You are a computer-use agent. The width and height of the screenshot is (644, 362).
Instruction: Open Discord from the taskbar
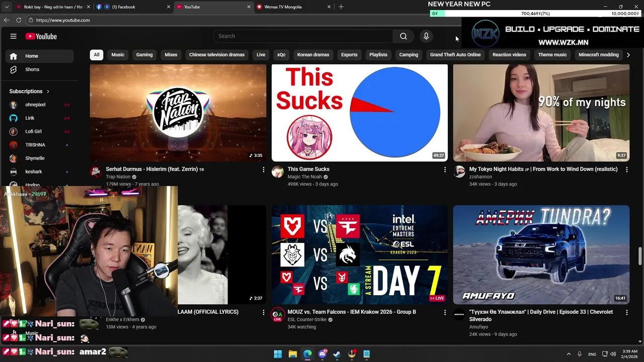[x=323, y=354]
